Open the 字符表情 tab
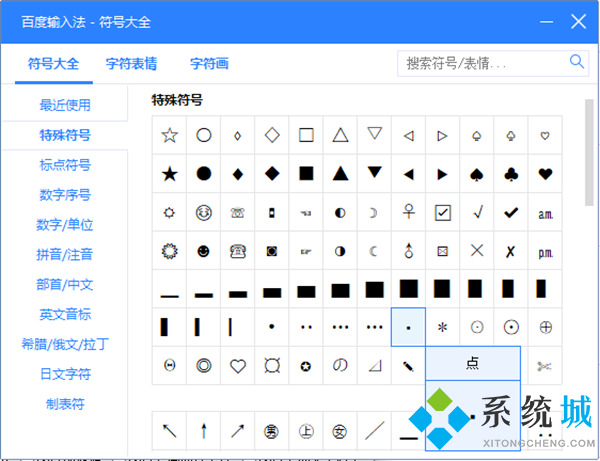The image size is (600, 461). (131, 64)
